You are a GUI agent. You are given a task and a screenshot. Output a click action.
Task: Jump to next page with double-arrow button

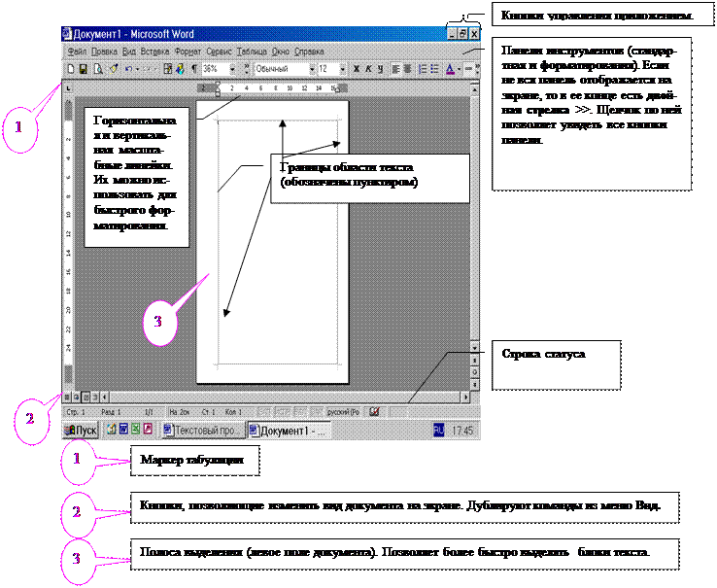click(475, 384)
